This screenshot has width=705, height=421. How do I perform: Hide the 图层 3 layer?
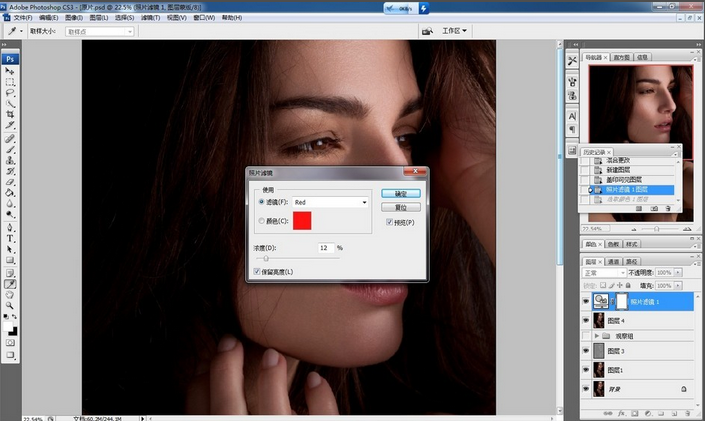pyautogui.click(x=586, y=351)
